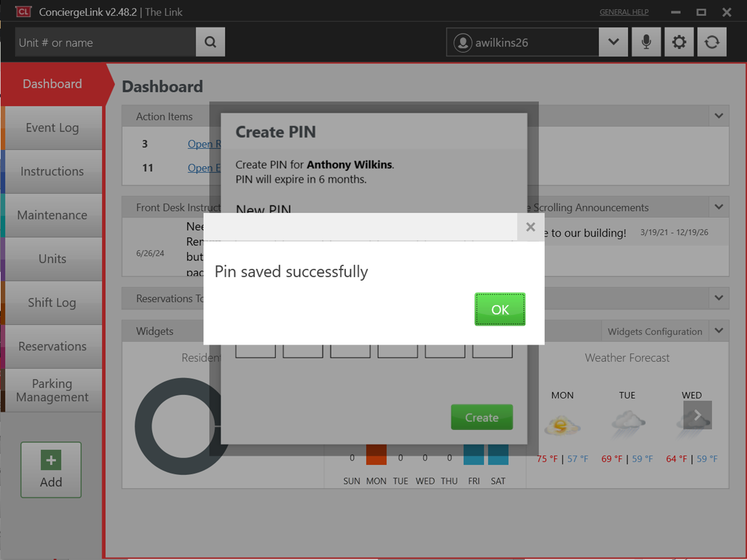Image resolution: width=747 pixels, height=560 pixels.
Task: Go to Parking Management section
Action: [52, 390]
